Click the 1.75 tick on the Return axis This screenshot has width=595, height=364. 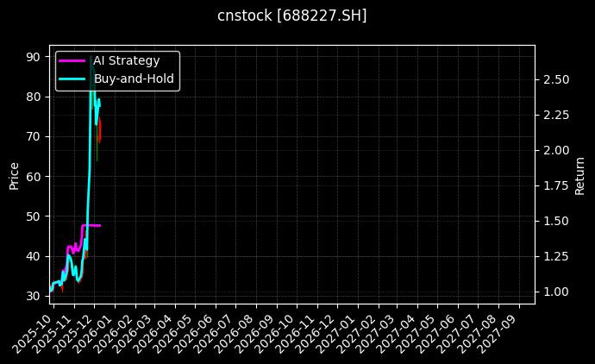(x=556, y=185)
